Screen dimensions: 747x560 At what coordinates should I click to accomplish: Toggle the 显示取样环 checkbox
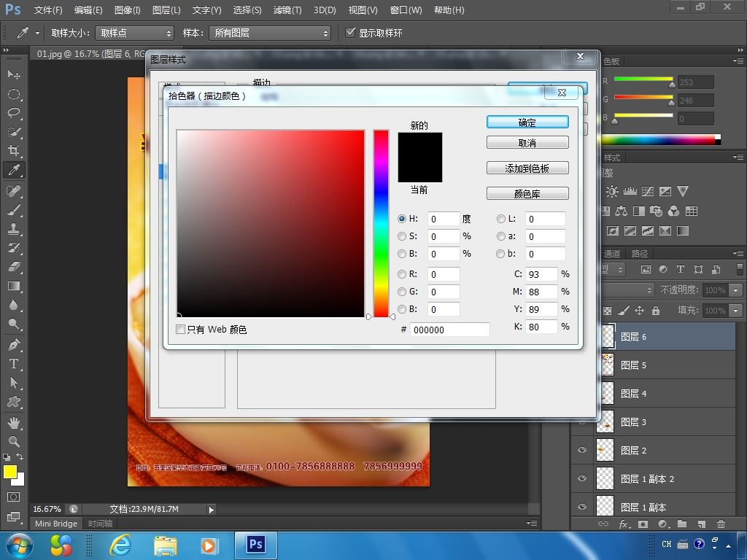pos(351,33)
